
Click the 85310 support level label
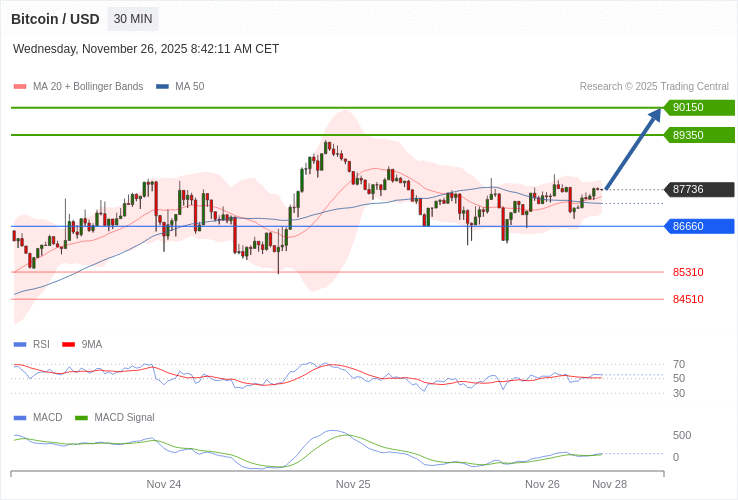pos(688,272)
